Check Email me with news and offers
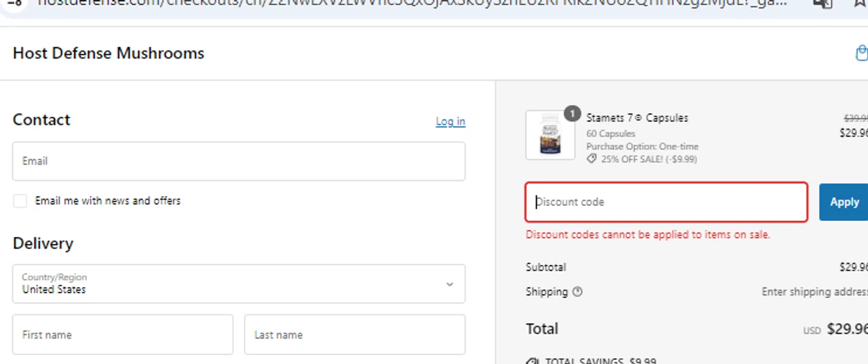This screenshot has width=868, height=364. 20,201
